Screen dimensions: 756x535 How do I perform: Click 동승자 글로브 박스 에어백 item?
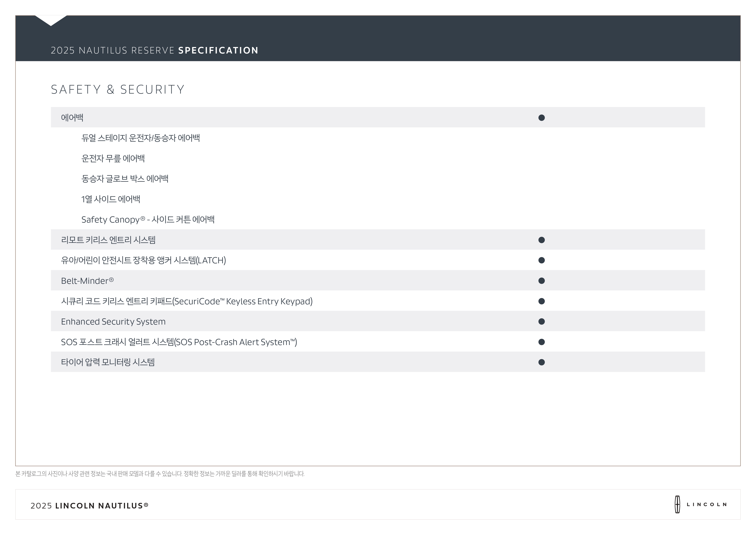tap(125, 179)
